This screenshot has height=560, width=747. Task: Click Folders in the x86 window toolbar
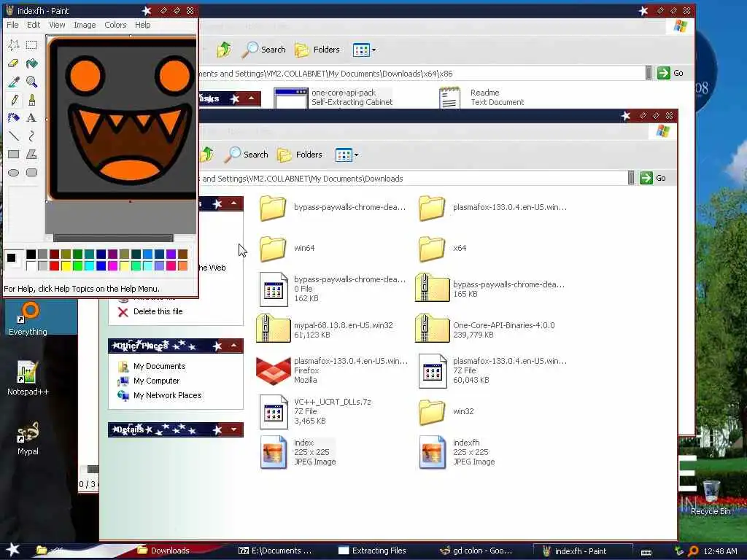point(317,50)
